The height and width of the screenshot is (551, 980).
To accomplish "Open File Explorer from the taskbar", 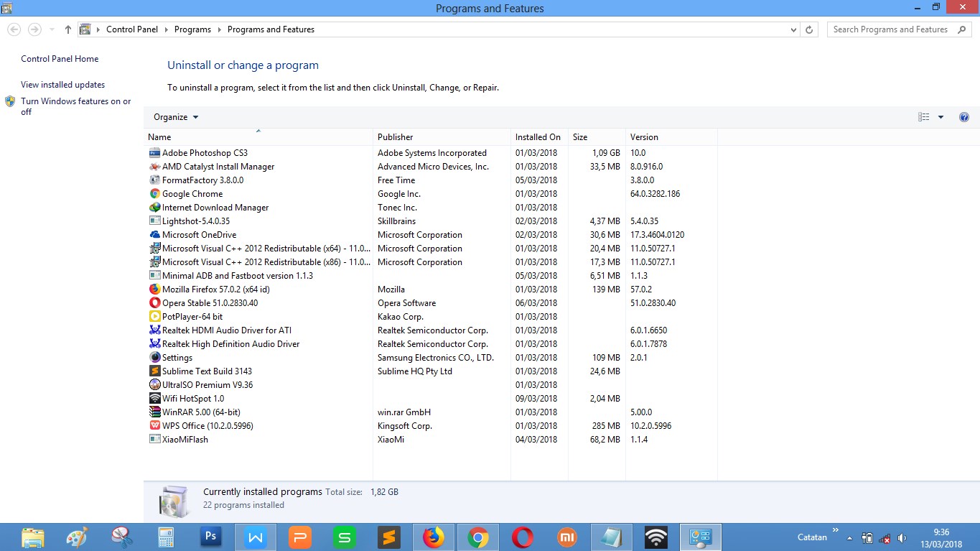I will point(33,537).
